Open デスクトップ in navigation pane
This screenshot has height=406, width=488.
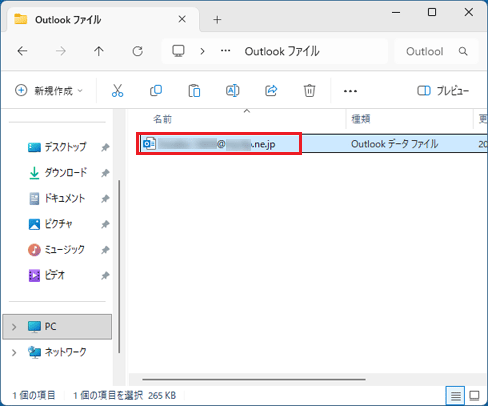point(57,147)
